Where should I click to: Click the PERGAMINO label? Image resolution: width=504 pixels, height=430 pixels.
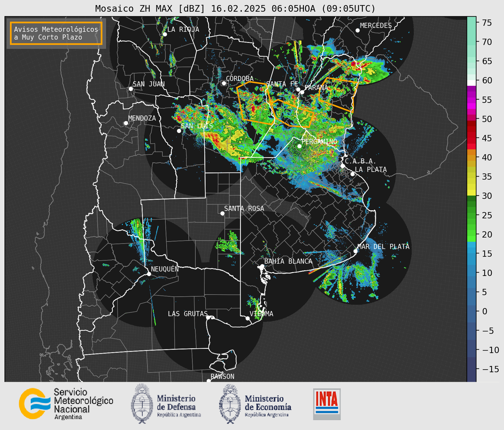pos(319,141)
